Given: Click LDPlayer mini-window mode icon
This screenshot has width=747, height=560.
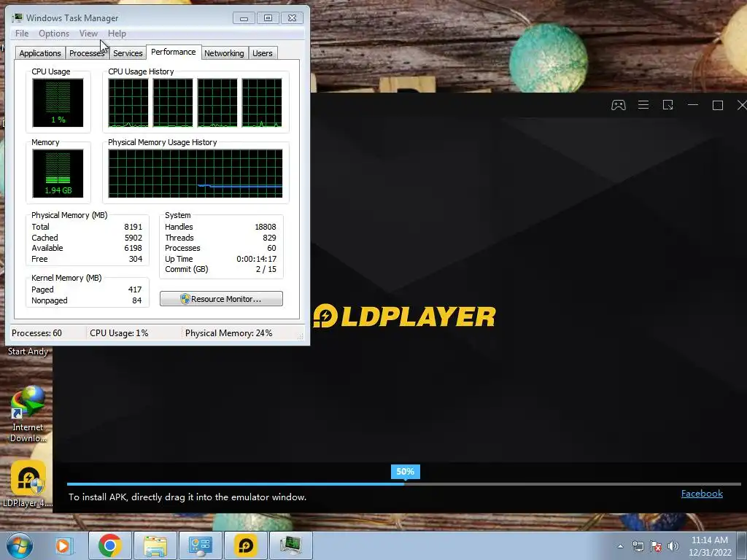Looking at the screenshot, I should point(668,105).
